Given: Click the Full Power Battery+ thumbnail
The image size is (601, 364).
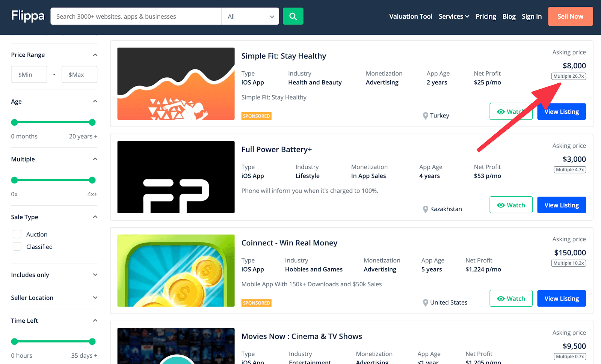Looking at the screenshot, I should click(176, 177).
